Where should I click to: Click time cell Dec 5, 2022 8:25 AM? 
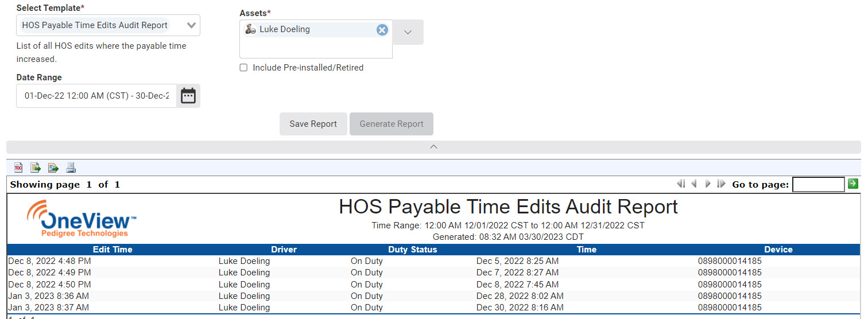(517, 261)
